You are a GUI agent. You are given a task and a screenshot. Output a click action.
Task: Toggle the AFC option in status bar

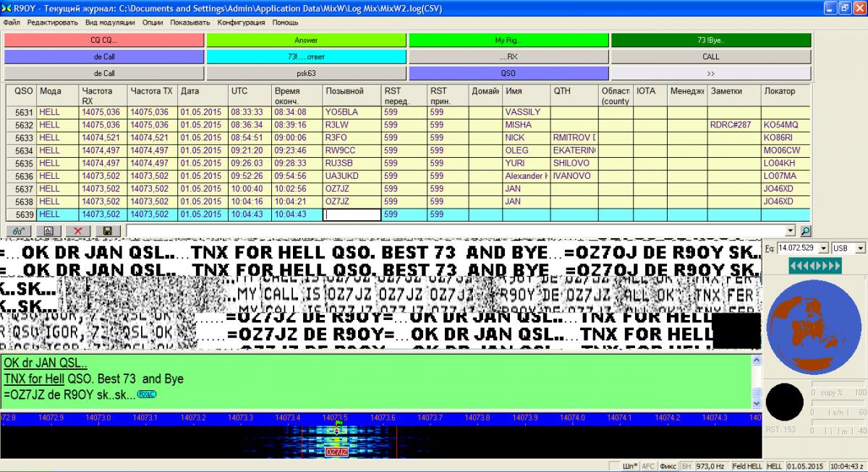coord(649,466)
